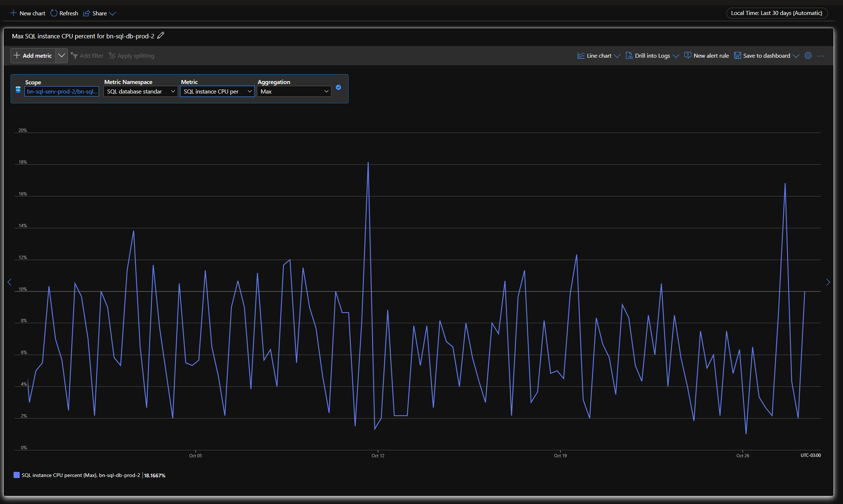Open the Local Time range selector
The width and height of the screenshot is (843, 504).
pos(776,13)
